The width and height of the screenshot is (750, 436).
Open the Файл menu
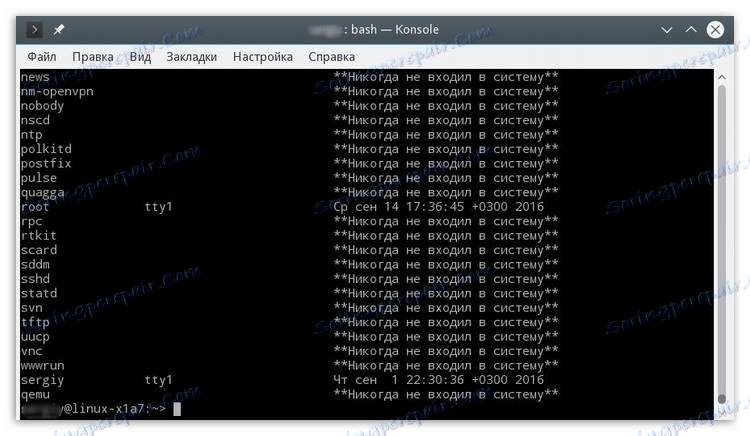pyautogui.click(x=42, y=57)
